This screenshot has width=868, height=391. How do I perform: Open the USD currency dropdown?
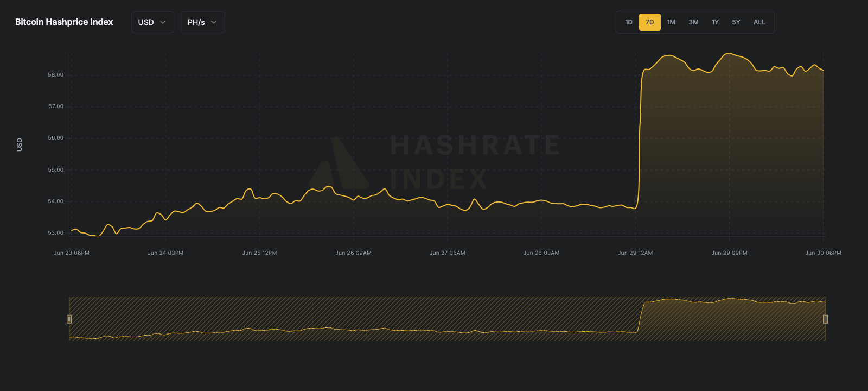point(152,22)
